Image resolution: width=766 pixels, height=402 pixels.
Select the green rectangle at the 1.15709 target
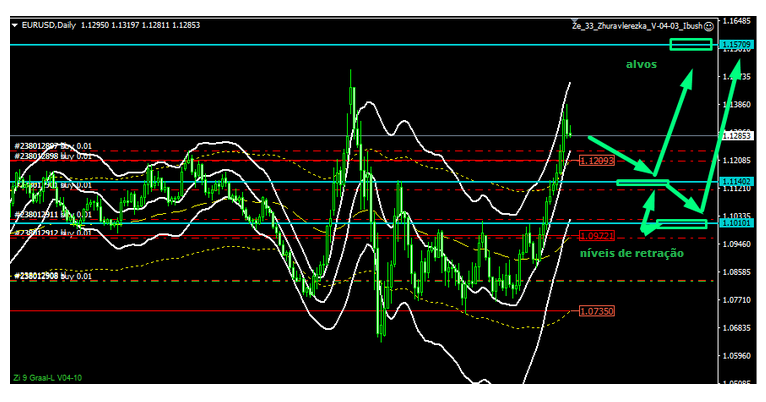(690, 44)
